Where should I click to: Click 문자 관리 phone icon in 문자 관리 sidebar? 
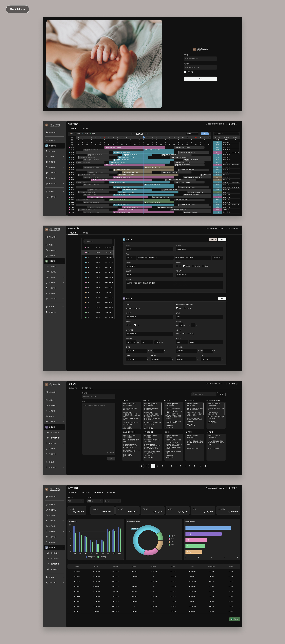point(47,427)
